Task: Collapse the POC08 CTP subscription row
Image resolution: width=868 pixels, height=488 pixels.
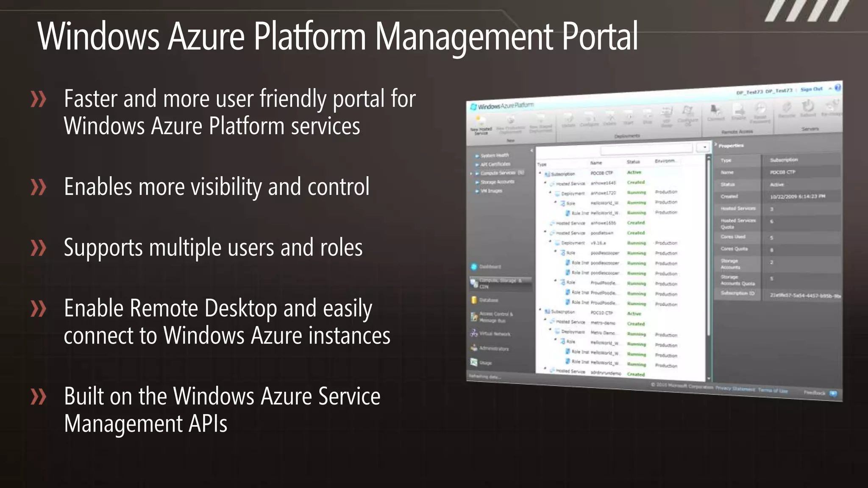Action: pos(540,173)
